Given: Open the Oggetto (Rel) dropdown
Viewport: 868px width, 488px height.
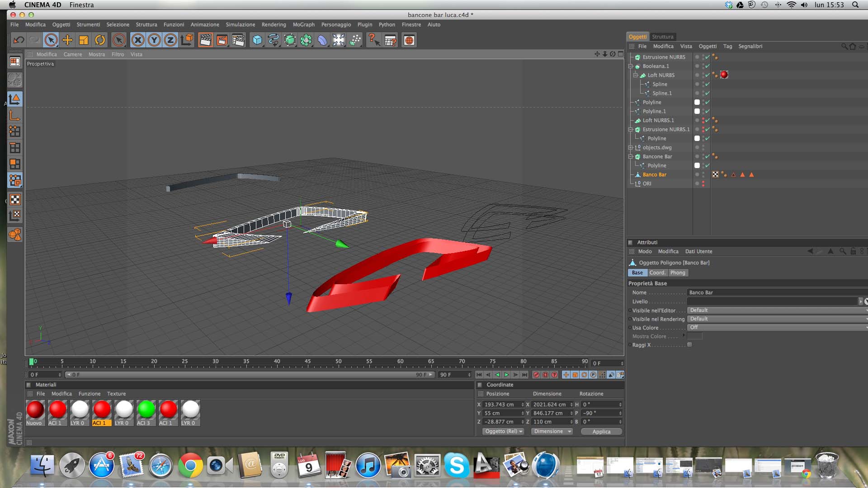Looking at the screenshot, I should click(503, 432).
